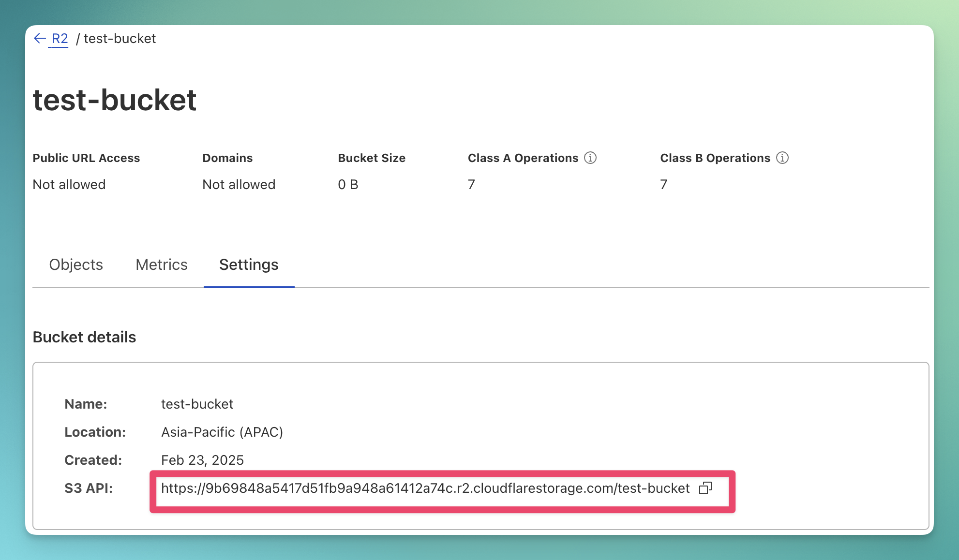
Task: Click the Class A Operations info icon
Action: 590,158
